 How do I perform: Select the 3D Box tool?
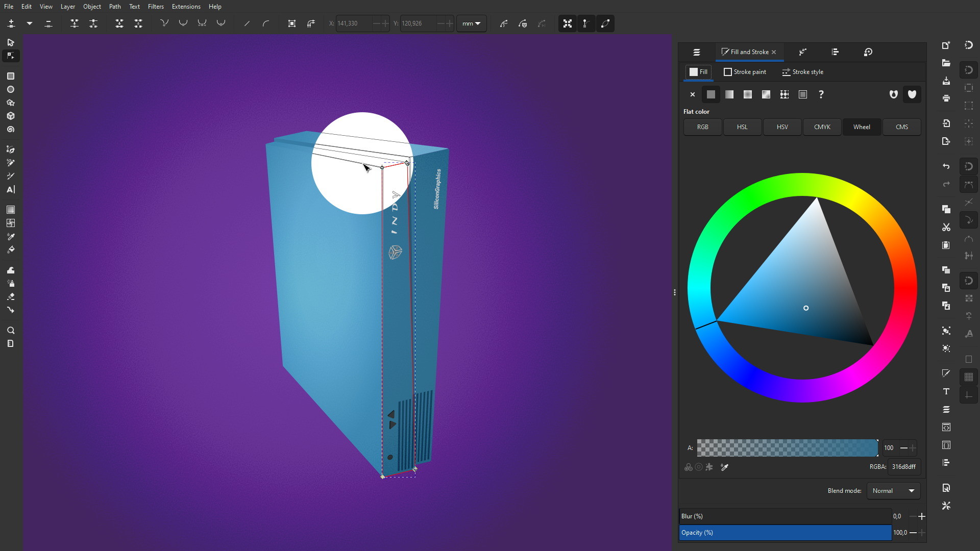[x=10, y=116]
